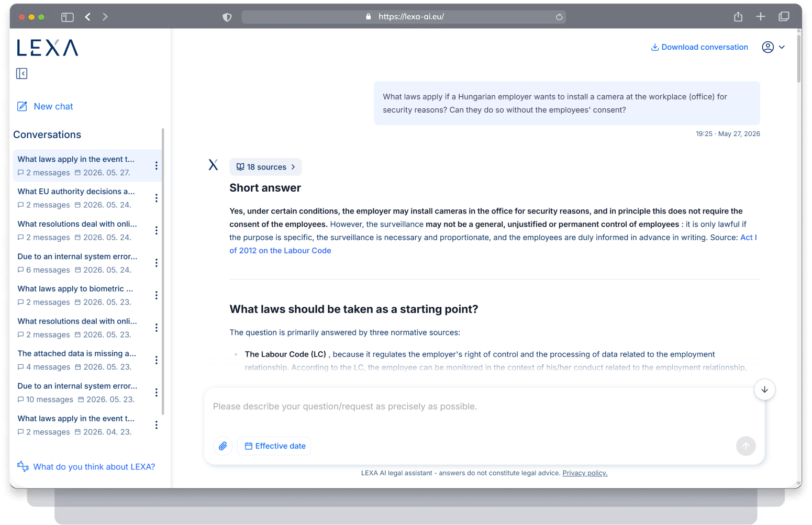
Task: Select 'What EU authority decisions a...' conversation
Action: click(x=82, y=198)
